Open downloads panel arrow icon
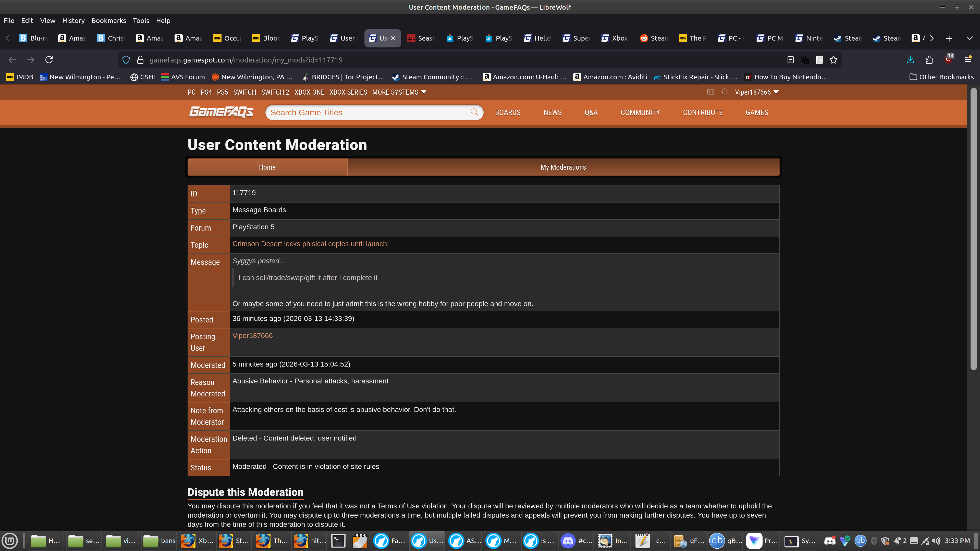 pyautogui.click(x=910, y=60)
